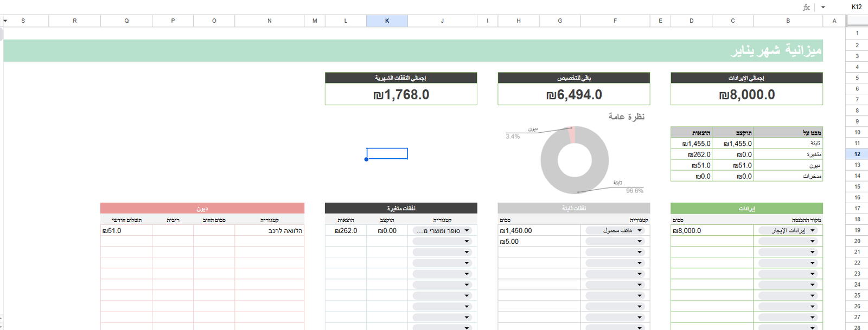Screen dimensions: 868x330
Task: Select the column B header
Action: tap(788, 21)
